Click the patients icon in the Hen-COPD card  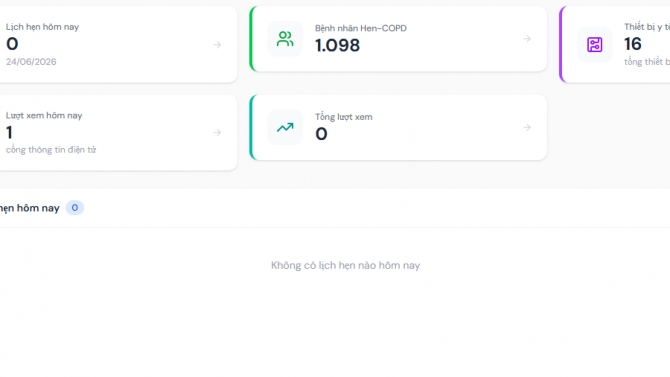[285, 39]
